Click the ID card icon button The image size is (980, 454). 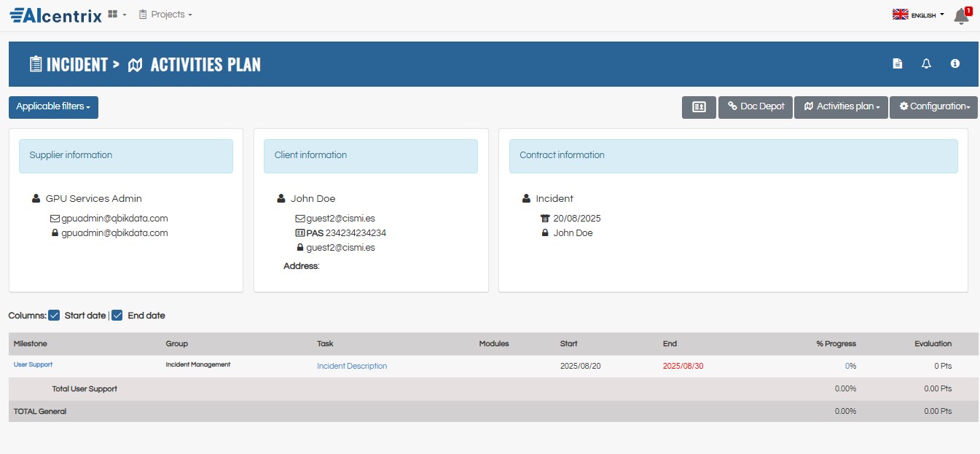(699, 107)
